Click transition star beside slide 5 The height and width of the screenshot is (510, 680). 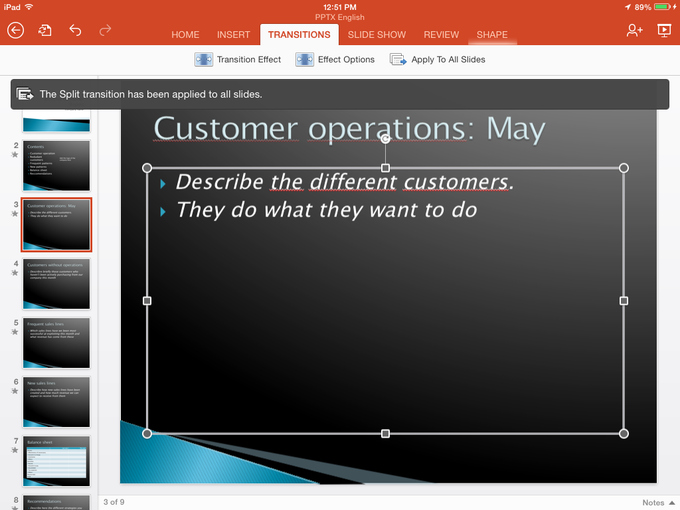pos(15,332)
